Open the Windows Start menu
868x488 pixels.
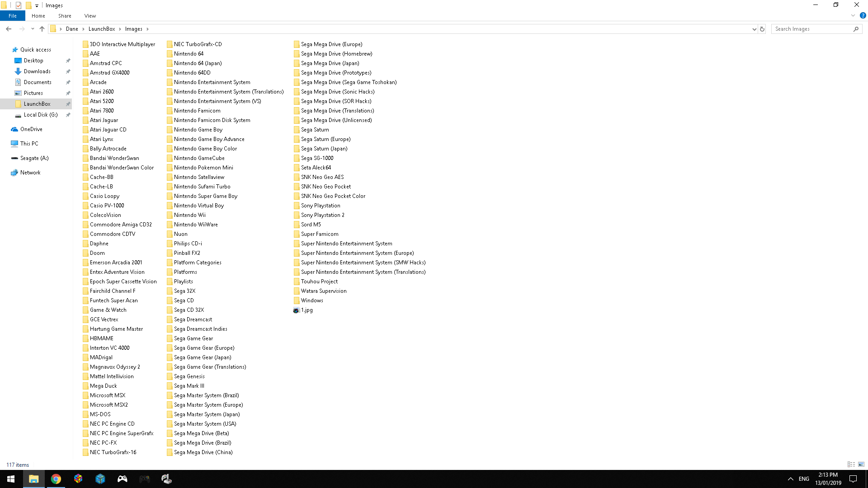tap(11, 479)
